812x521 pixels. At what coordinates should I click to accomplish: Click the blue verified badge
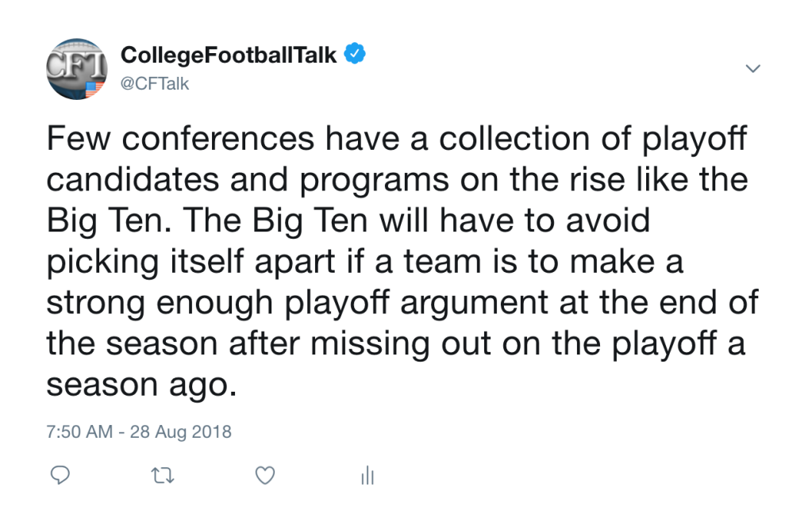tap(355, 54)
